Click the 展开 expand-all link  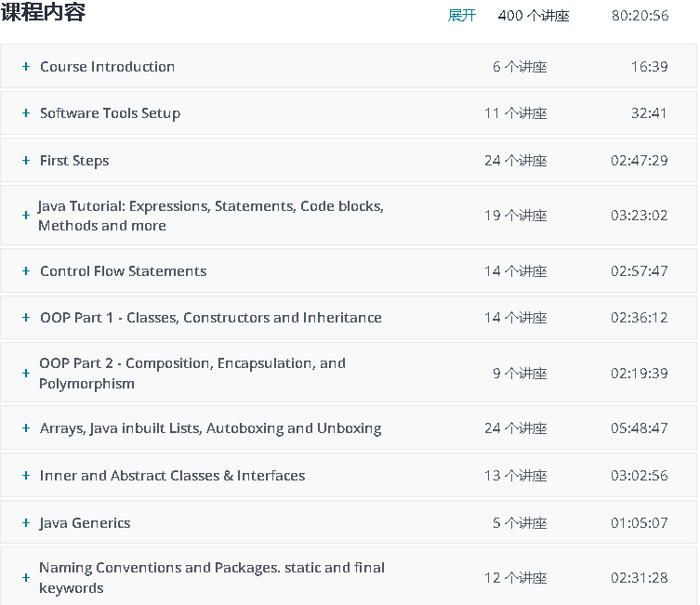[x=462, y=16]
